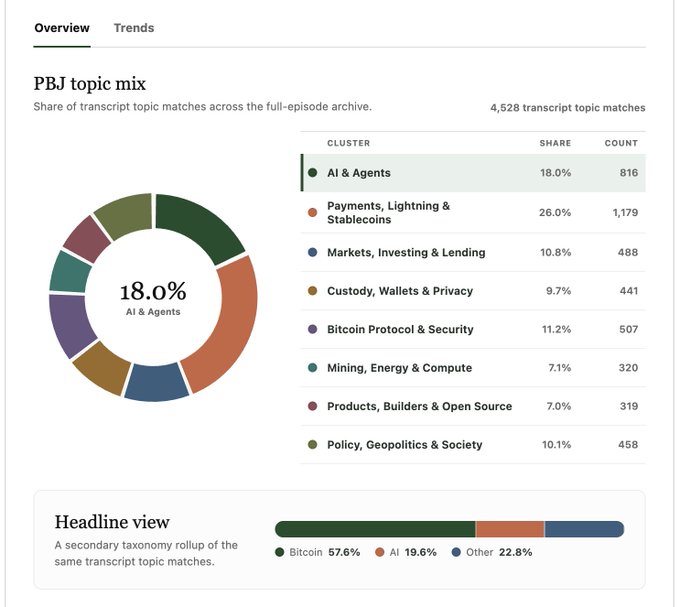Click the blue donut segment
This screenshot has width=680, height=607.
coord(156,383)
